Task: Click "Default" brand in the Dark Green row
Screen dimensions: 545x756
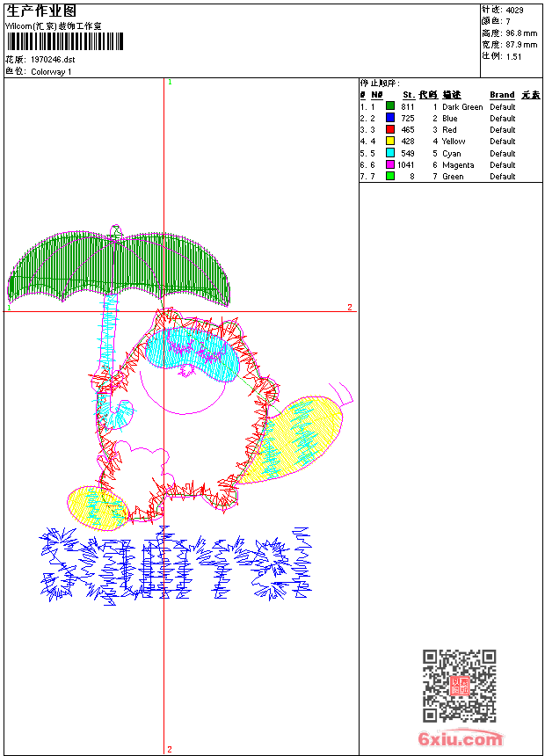Action: (x=502, y=107)
